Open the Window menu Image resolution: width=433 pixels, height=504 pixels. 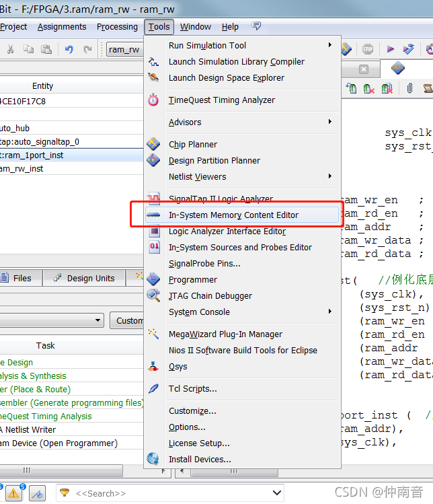click(195, 27)
